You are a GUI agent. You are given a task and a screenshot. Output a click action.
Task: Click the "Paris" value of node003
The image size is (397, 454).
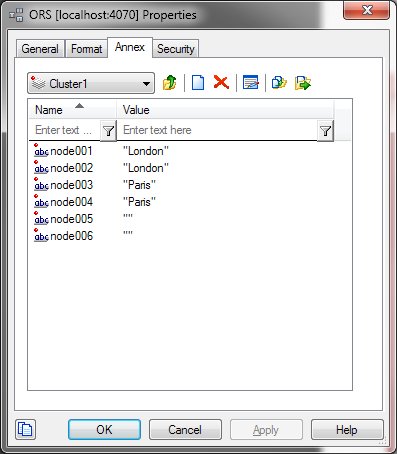click(139, 185)
